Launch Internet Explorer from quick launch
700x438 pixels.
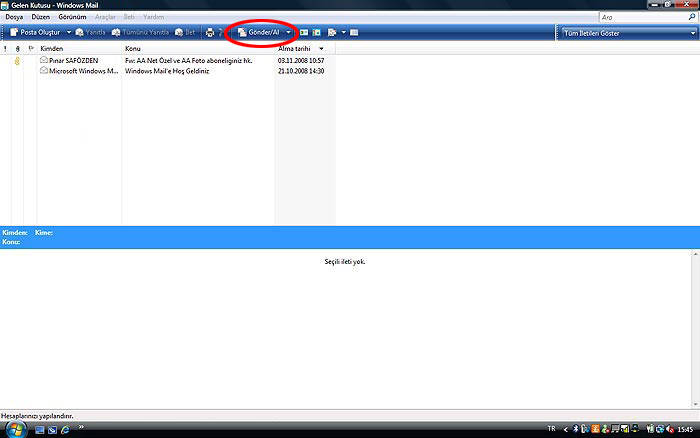click(x=65, y=430)
